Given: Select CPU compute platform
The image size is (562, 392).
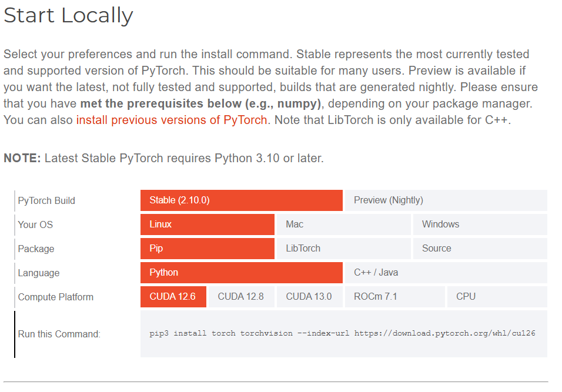Looking at the screenshot, I should click(497, 297).
